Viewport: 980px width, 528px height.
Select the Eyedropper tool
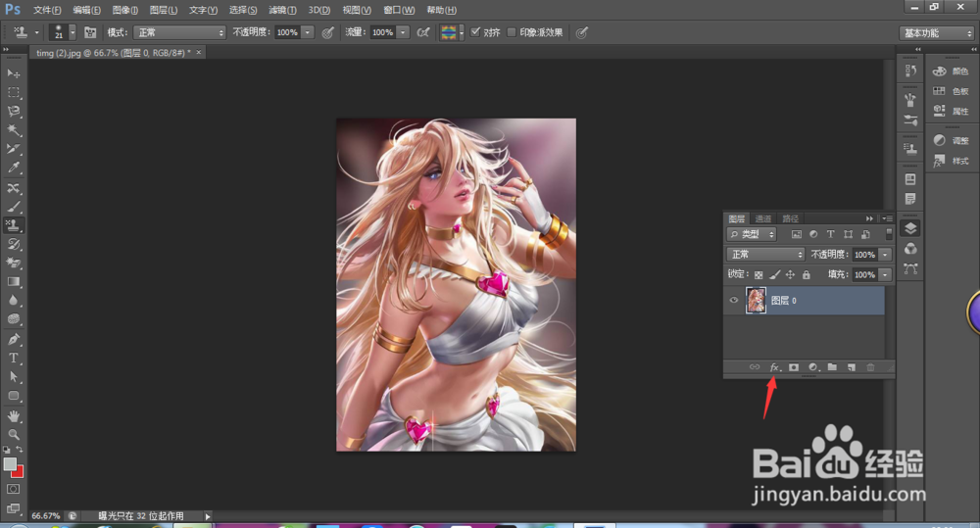[x=13, y=168]
